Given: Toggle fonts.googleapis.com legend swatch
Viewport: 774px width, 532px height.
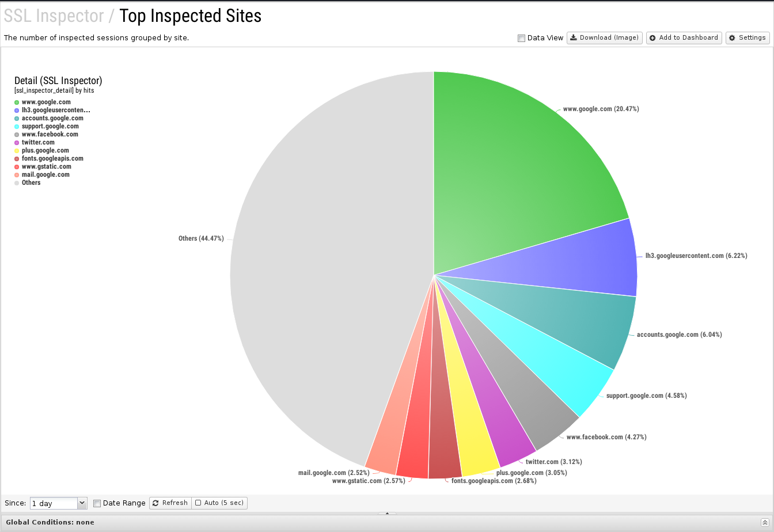Looking at the screenshot, I should [x=17, y=159].
